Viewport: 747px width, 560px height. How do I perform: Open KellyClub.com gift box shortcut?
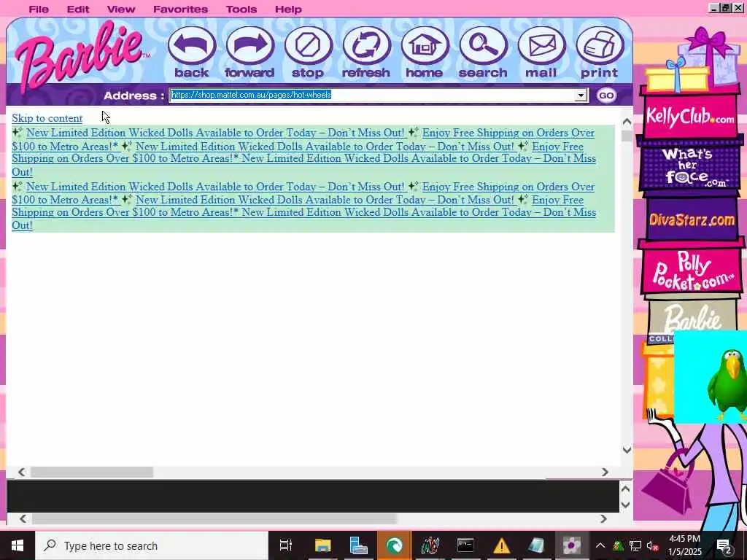(x=690, y=116)
